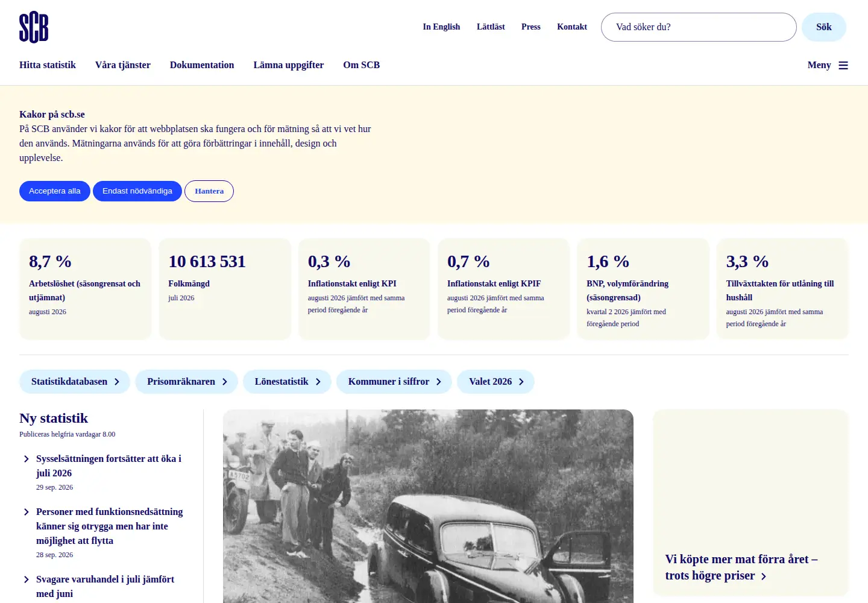Open Kommuner i siffror shortcut
868x603 pixels.
point(394,382)
